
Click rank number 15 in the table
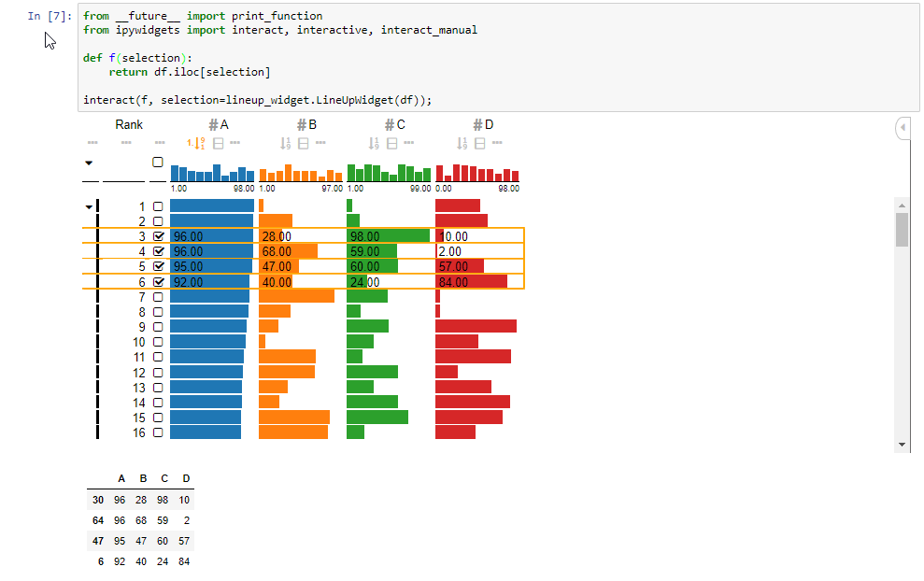point(139,418)
